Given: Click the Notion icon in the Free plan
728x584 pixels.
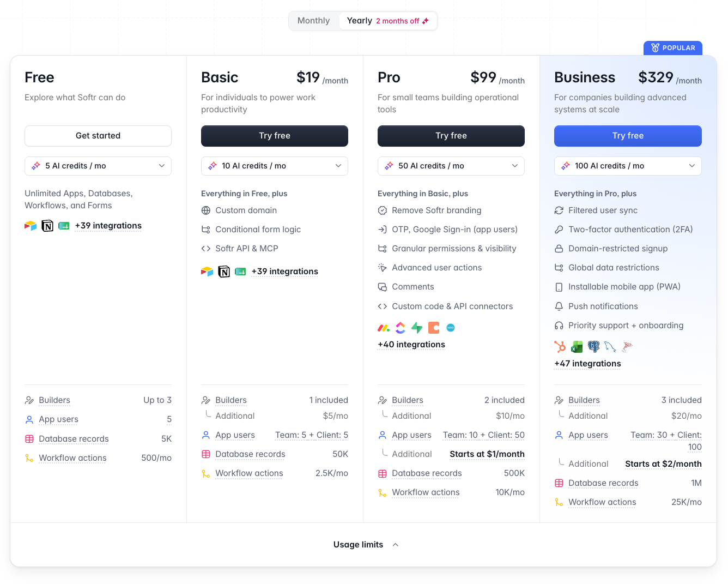Looking at the screenshot, I should pos(47,226).
